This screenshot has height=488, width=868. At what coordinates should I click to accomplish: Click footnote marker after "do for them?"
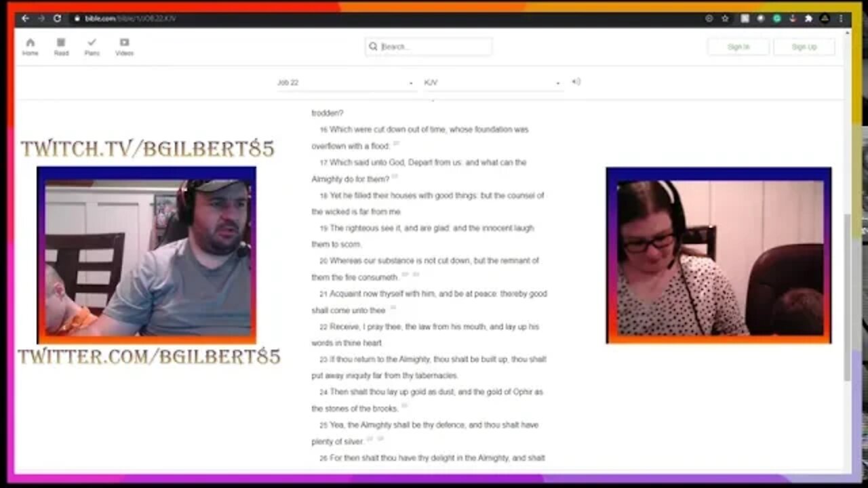tap(395, 177)
